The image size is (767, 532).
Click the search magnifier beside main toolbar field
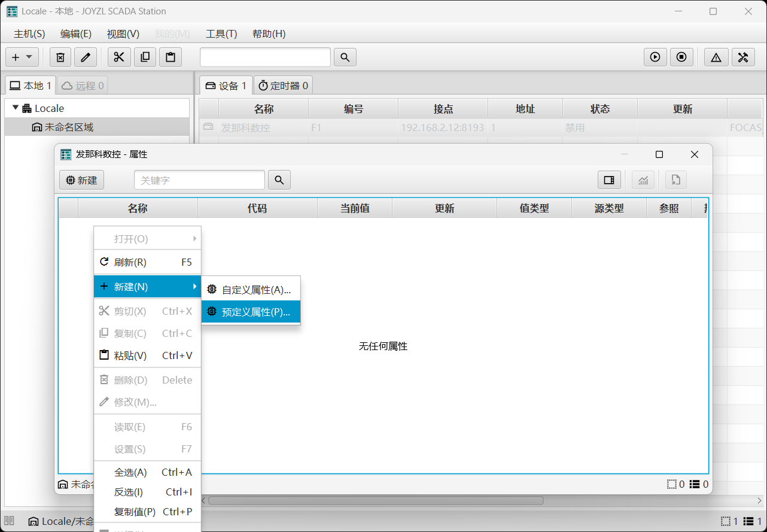(x=345, y=57)
